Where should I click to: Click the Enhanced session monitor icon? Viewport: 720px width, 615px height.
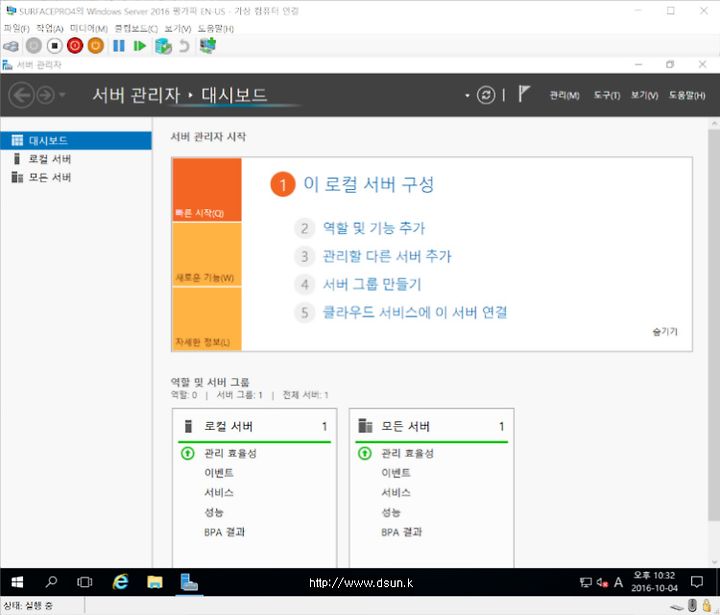pos(208,45)
